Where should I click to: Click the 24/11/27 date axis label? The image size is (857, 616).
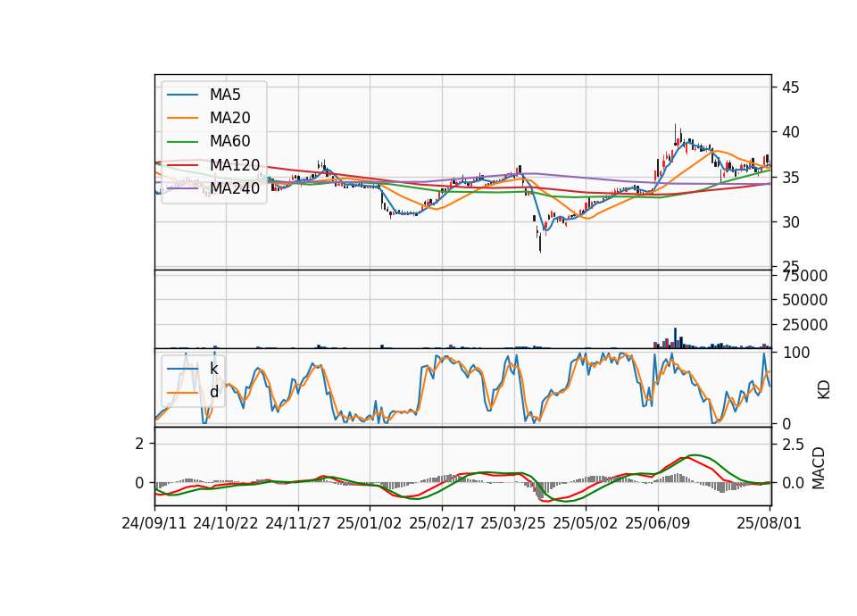[x=298, y=523]
